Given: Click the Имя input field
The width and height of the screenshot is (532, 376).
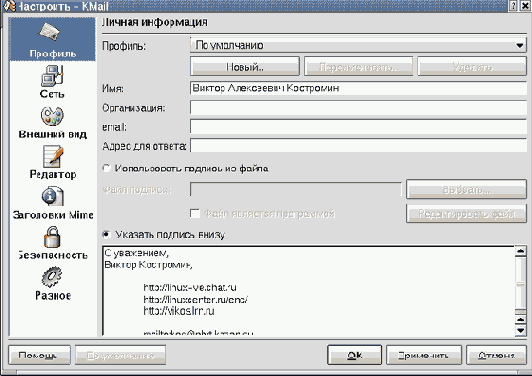Looking at the screenshot, I should (x=358, y=88).
